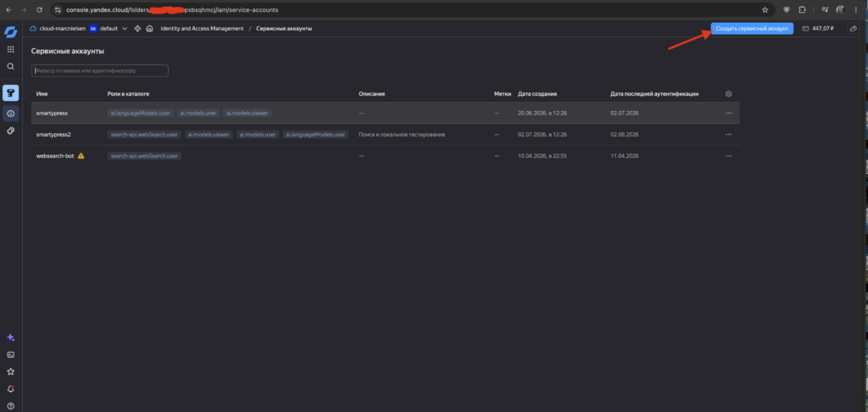Screen dimensions: 868x412
Task: Select the highlighted key-shaped sidebar icon
Action: 10,92
